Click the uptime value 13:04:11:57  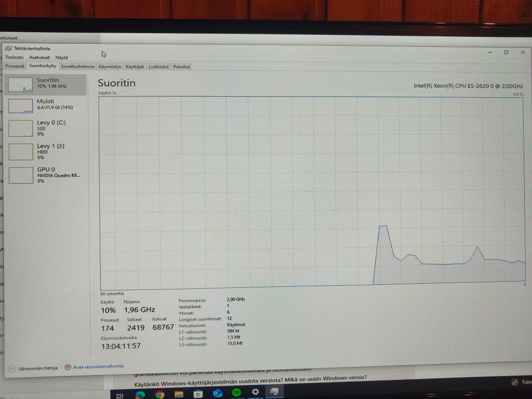click(x=121, y=346)
